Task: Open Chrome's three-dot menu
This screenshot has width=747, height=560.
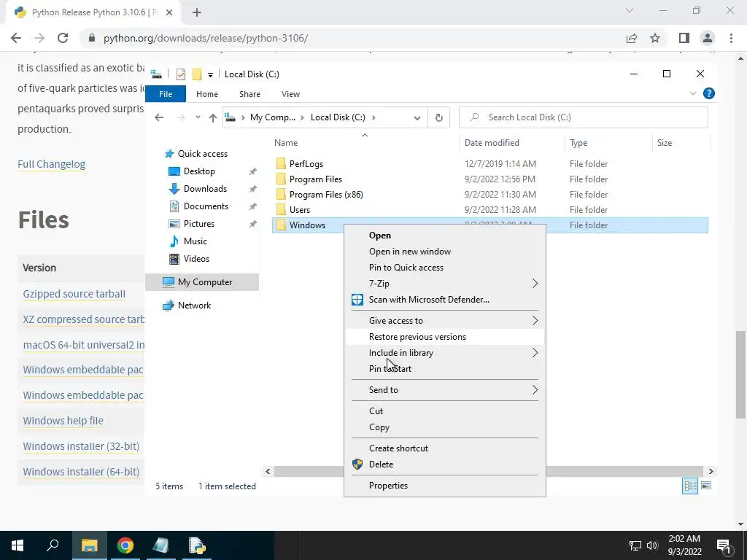Action: [731, 38]
